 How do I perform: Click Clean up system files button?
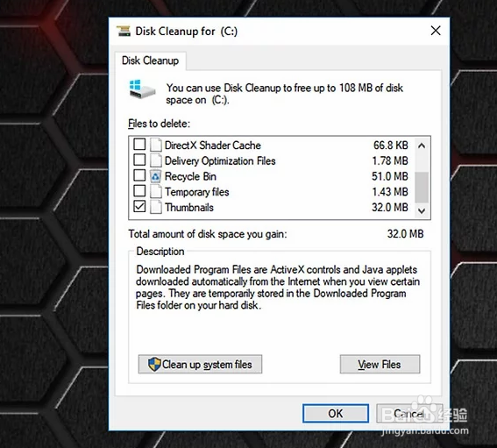pyautogui.click(x=200, y=364)
